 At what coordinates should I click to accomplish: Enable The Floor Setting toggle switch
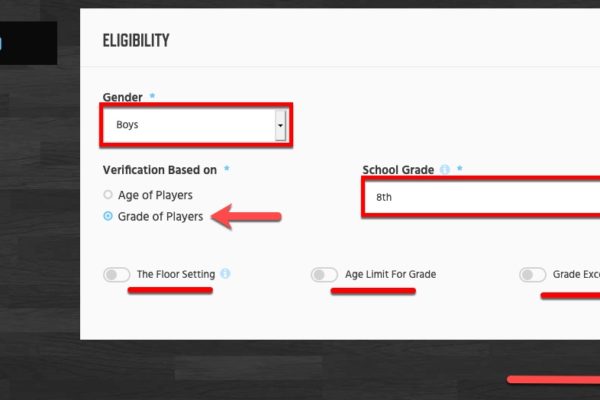(117, 274)
